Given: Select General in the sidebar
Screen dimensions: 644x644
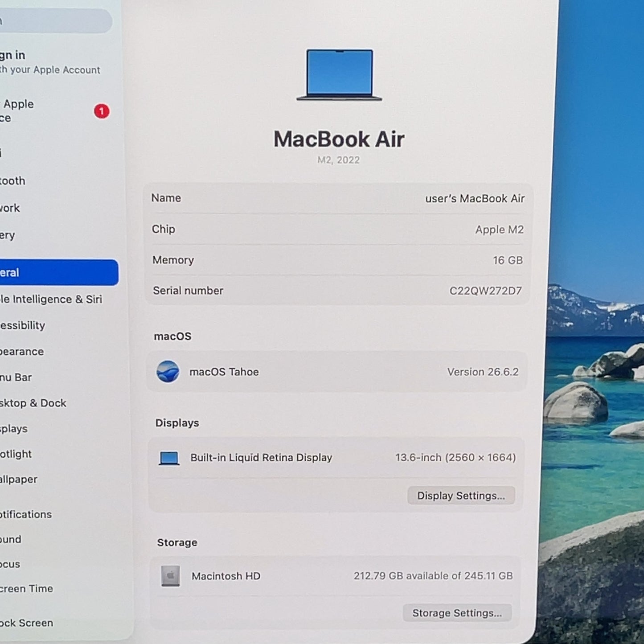Looking at the screenshot, I should click(x=59, y=272).
